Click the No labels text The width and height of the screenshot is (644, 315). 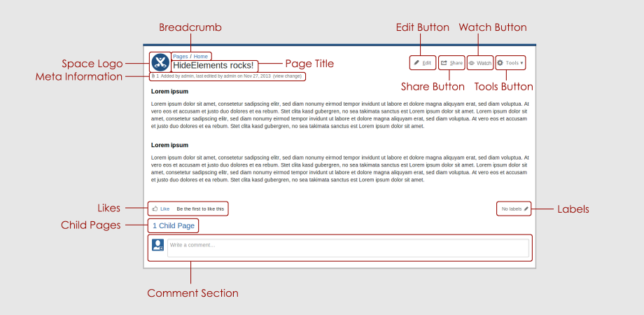click(x=512, y=209)
